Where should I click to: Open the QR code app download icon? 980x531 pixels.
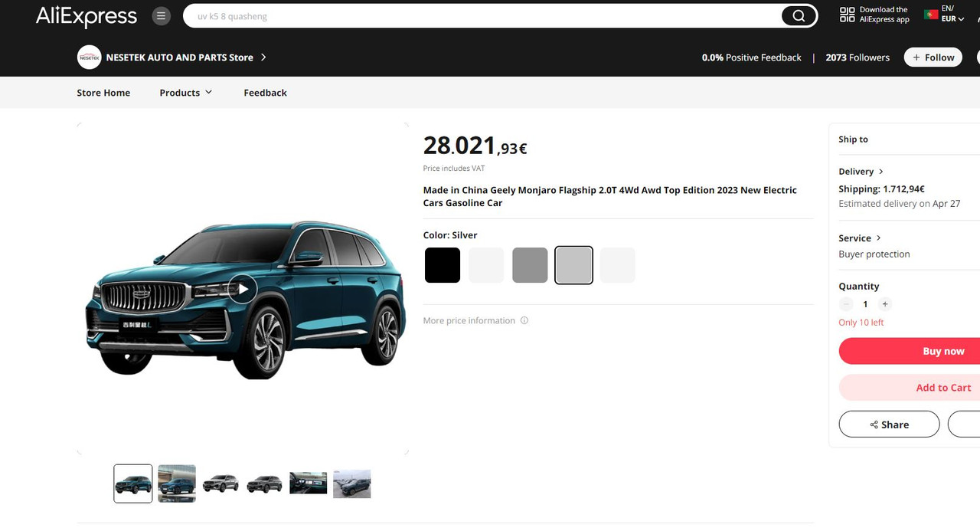coord(848,15)
